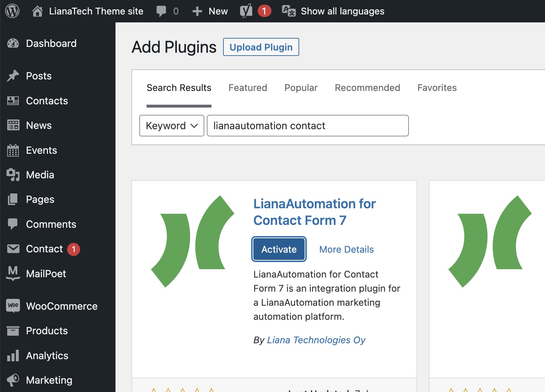Activate the LianaAutomation for Contact Form 7 plugin
545x392 pixels.
pos(279,249)
